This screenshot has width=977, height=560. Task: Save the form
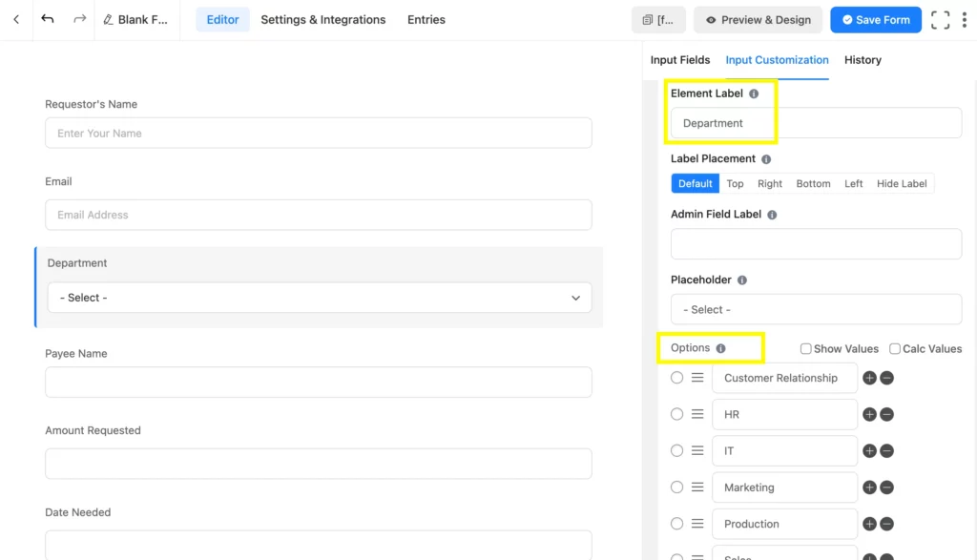pyautogui.click(x=875, y=19)
